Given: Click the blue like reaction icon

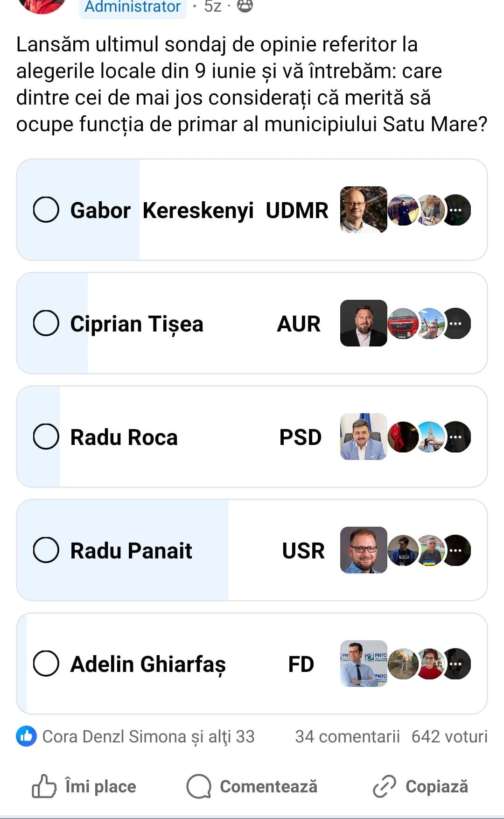Looking at the screenshot, I should point(26,736).
